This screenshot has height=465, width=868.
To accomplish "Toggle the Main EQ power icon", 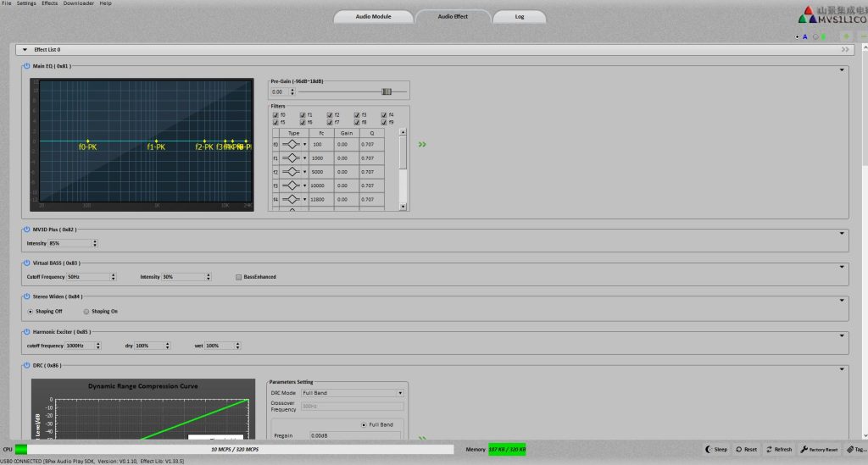I will [26, 65].
